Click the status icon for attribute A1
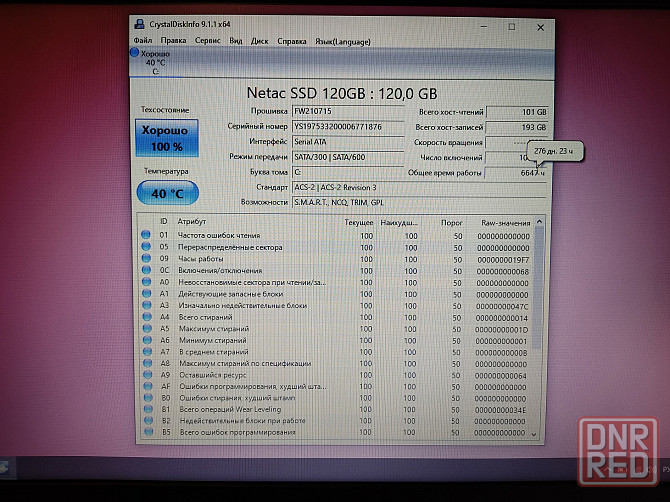Image resolution: width=670 pixels, height=502 pixels. pos(147,294)
